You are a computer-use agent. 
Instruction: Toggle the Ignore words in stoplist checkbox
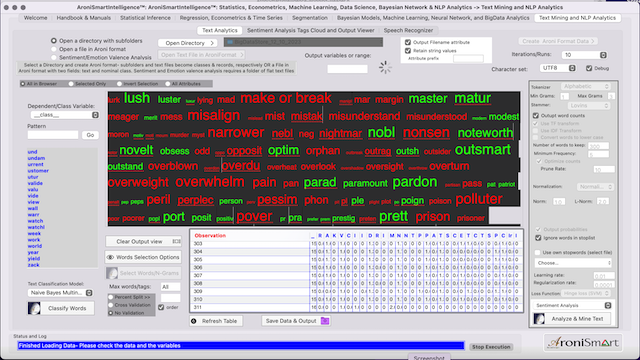538,238
